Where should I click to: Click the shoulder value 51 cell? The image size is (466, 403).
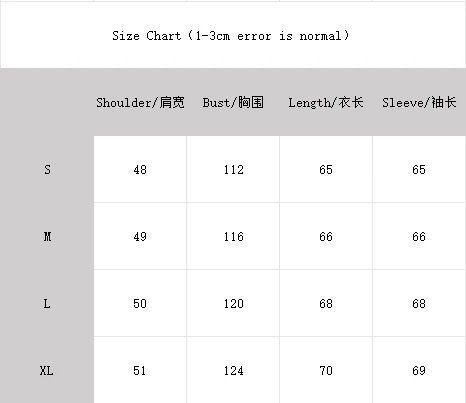point(140,370)
